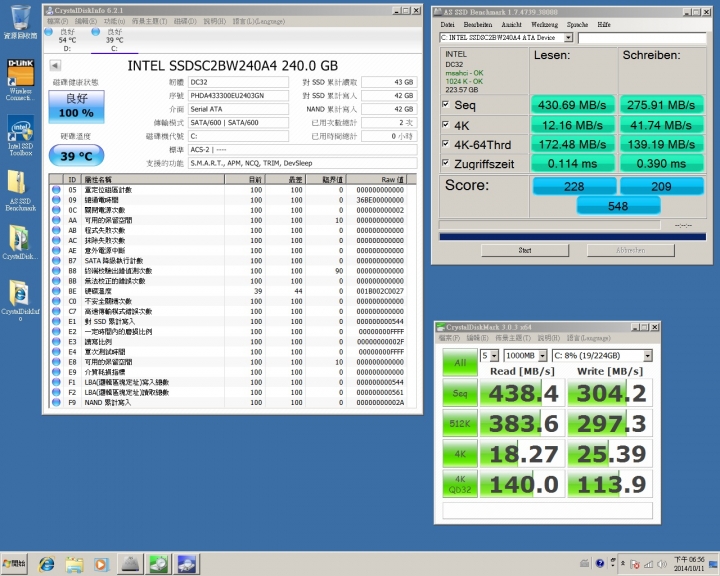The height and width of the screenshot is (576, 720).
Task: Switch to CrystalDiskMark taskbar icon
Action: tap(159, 564)
